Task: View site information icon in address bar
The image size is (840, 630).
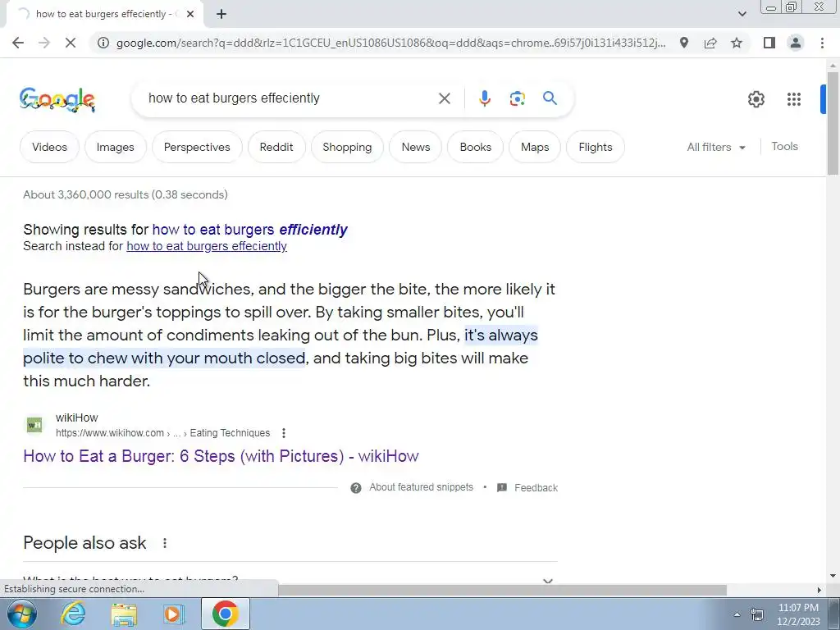Action: pyautogui.click(x=103, y=43)
